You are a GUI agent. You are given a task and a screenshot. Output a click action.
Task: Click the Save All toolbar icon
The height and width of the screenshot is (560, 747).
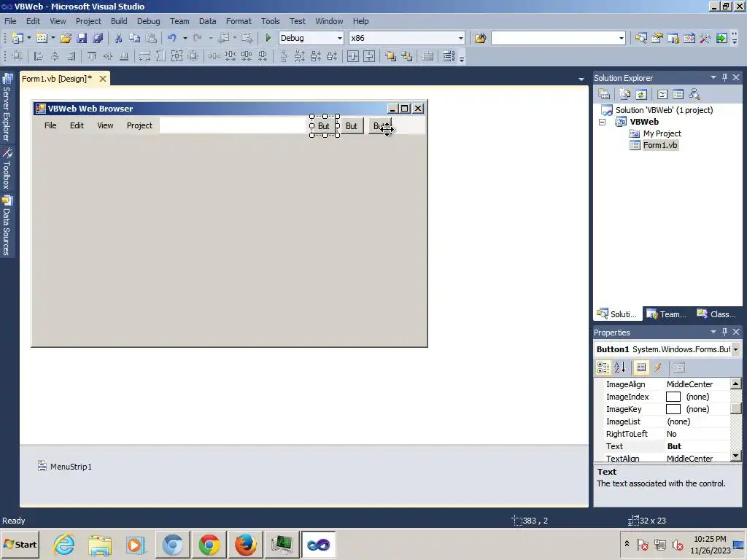(x=98, y=38)
